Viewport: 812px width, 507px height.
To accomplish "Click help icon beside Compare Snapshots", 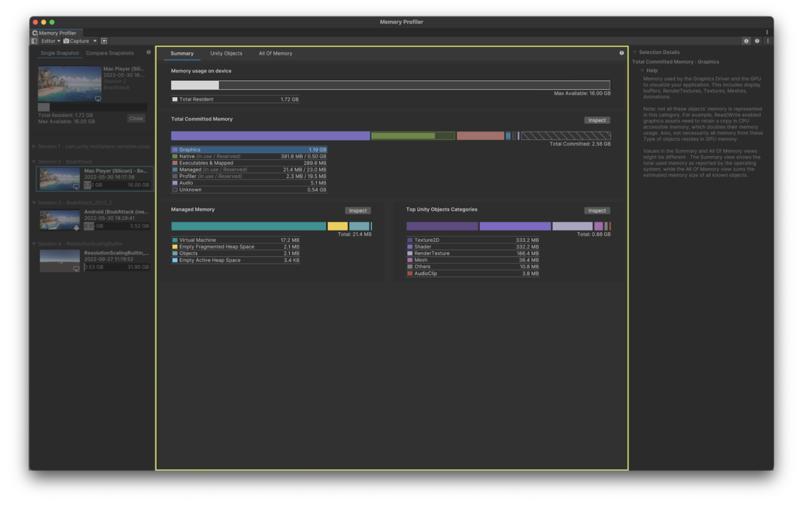I will tap(150, 53).
